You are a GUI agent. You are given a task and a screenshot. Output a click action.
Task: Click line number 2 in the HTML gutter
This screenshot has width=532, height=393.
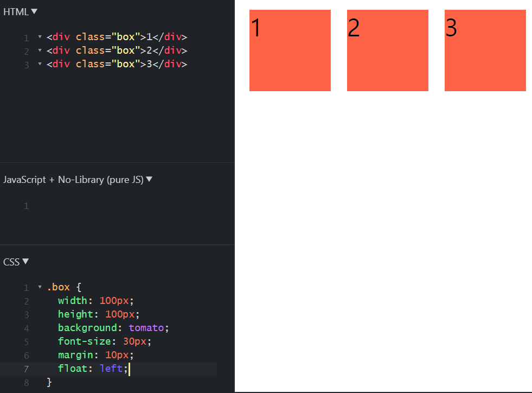pos(27,51)
